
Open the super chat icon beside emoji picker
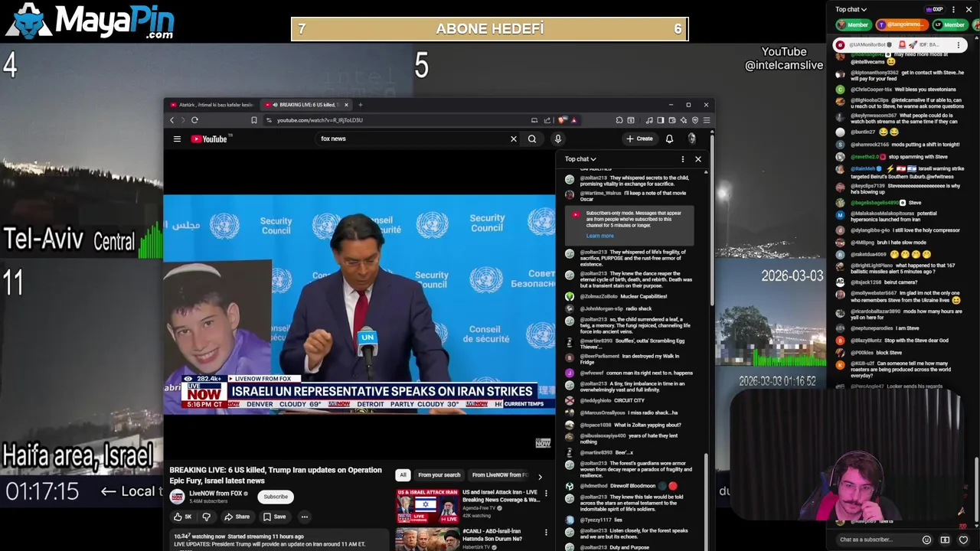tap(945, 540)
